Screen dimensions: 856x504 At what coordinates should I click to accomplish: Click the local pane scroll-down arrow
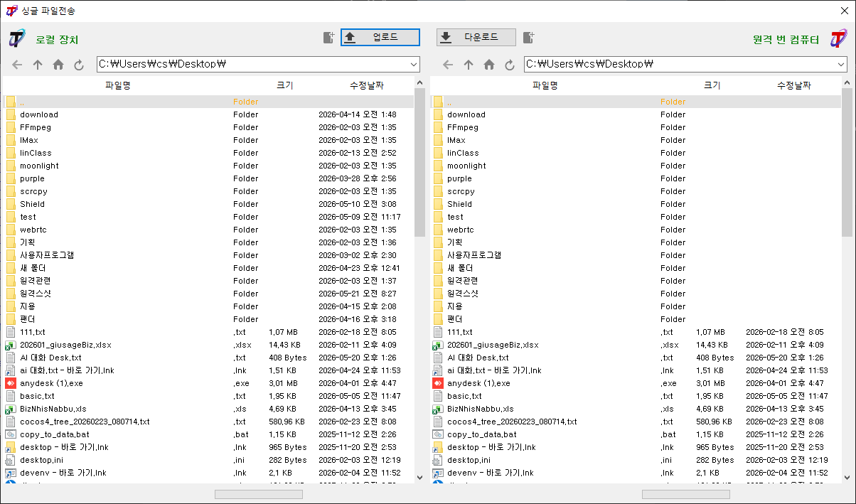point(419,478)
